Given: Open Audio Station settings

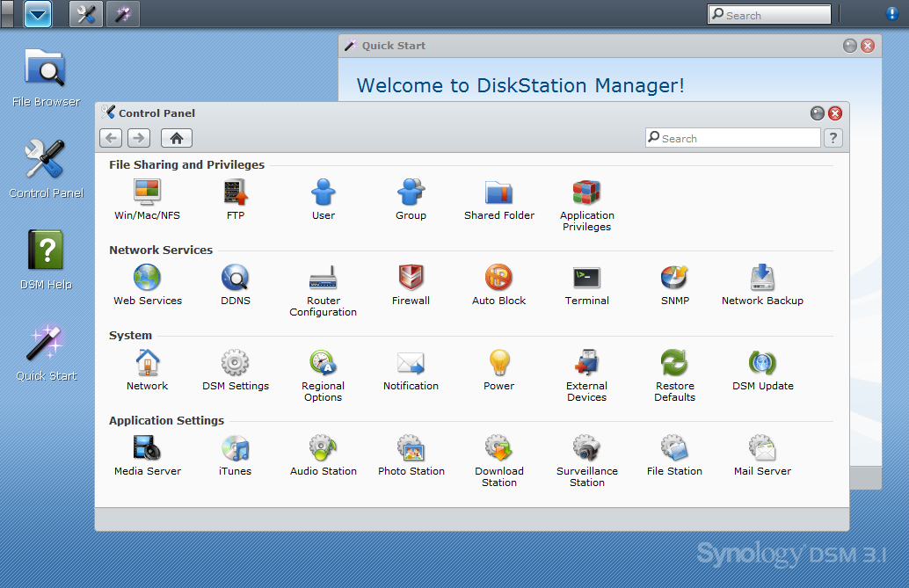Looking at the screenshot, I should point(324,455).
